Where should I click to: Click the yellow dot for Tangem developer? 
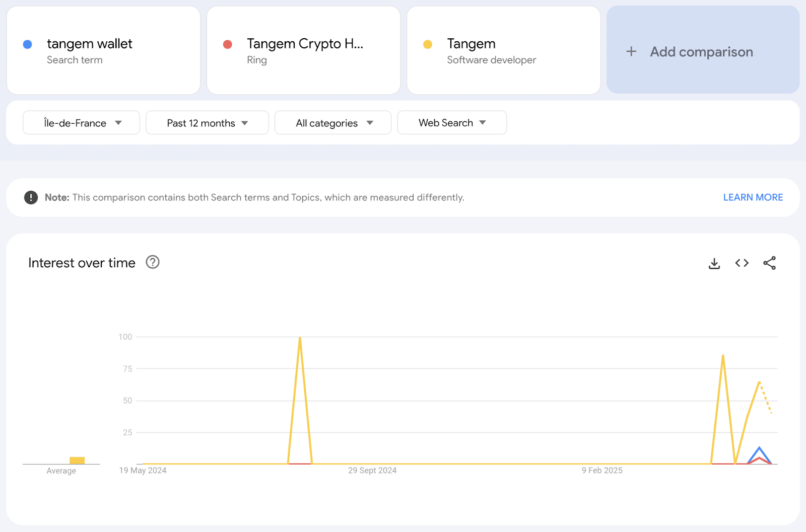(x=428, y=44)
